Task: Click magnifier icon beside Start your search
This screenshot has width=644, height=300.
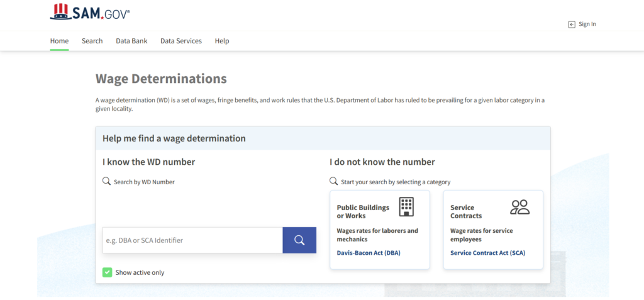Action: (x=333, y=181)
